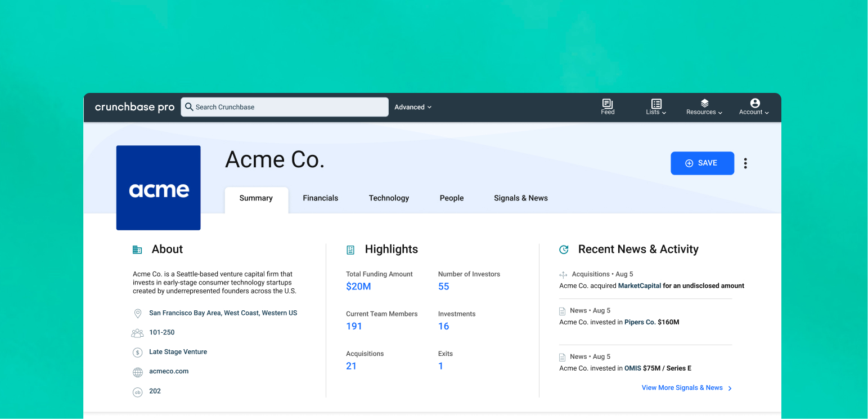
Task: Open the three-dot more options menu
Action: tap(745, 163)
